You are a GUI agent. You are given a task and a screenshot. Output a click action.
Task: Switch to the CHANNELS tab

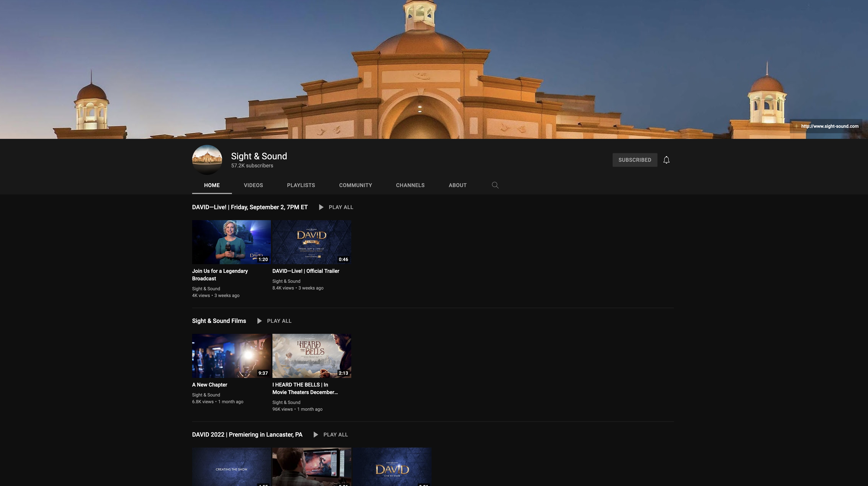click(x=410, y=185)
